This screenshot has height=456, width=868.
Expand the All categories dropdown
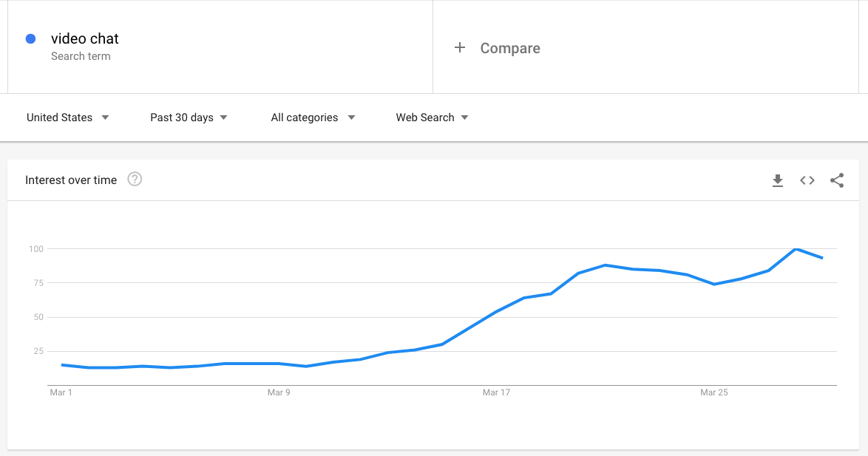point(312,117)
